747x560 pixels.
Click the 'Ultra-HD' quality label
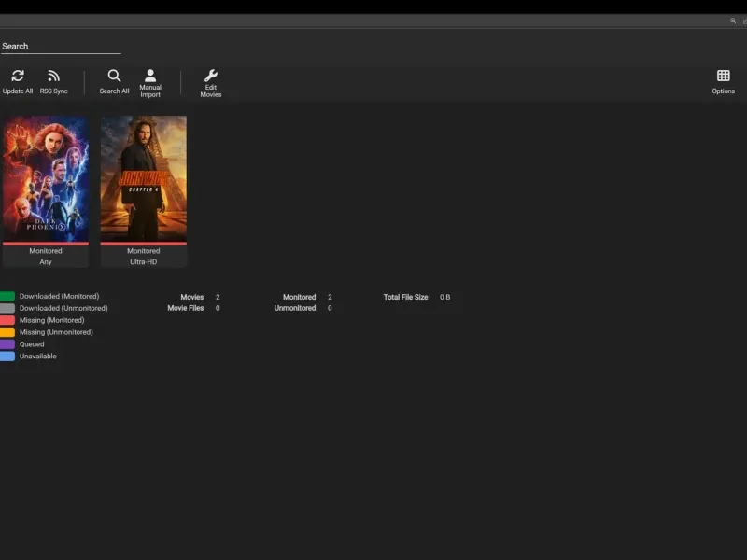(x=144, y=262)
